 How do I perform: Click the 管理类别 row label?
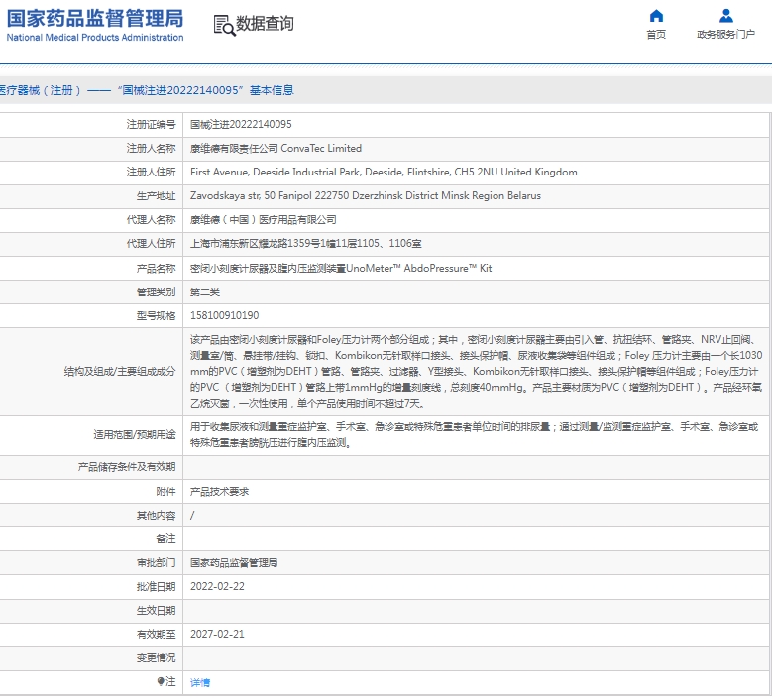[x=156, y=292]
